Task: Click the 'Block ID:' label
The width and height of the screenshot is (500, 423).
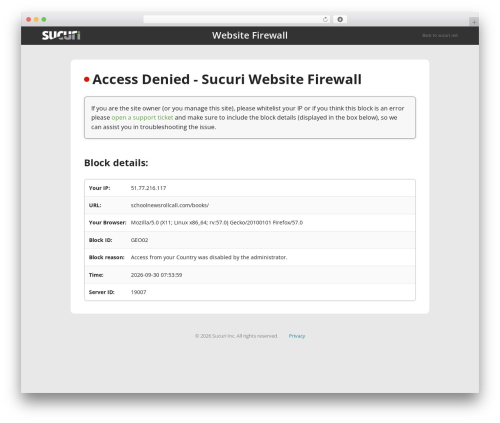Action: [x=100, y=240]
